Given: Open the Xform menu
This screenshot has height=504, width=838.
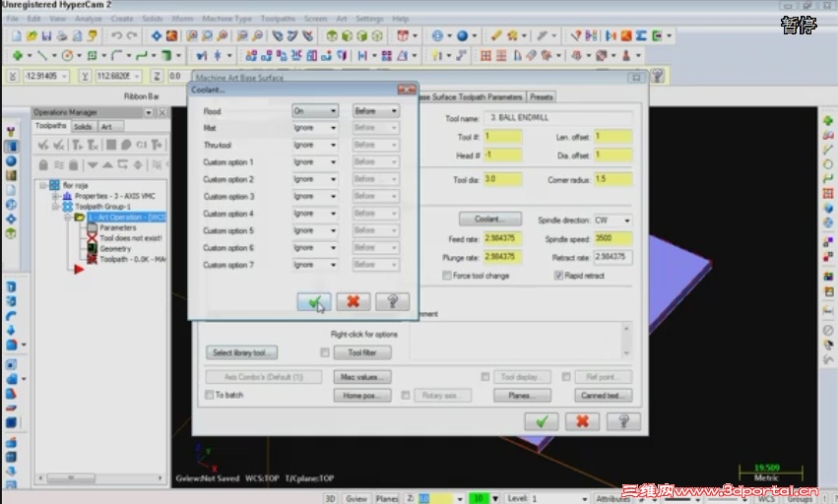Looking at the screenshot, I should click(182, 19).
